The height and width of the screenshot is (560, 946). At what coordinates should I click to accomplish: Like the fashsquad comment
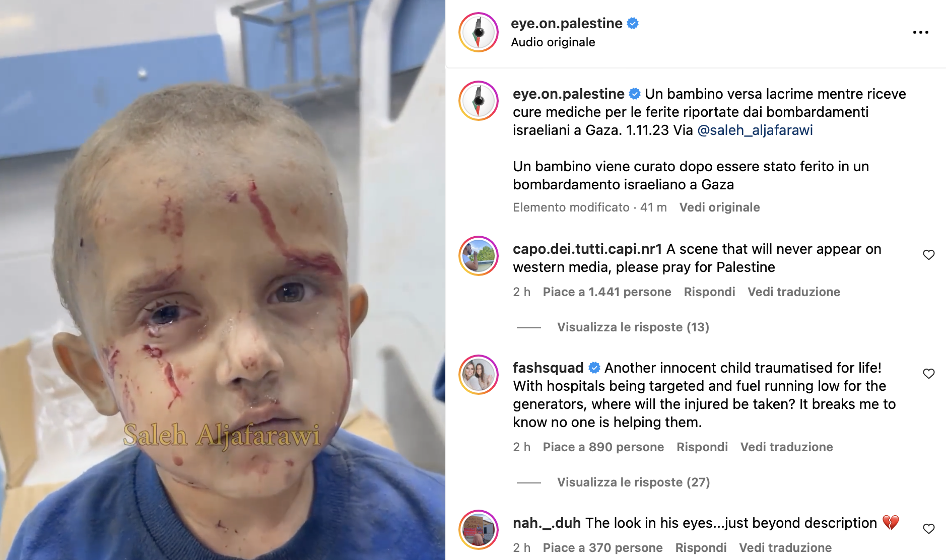[x=928, y=374]
